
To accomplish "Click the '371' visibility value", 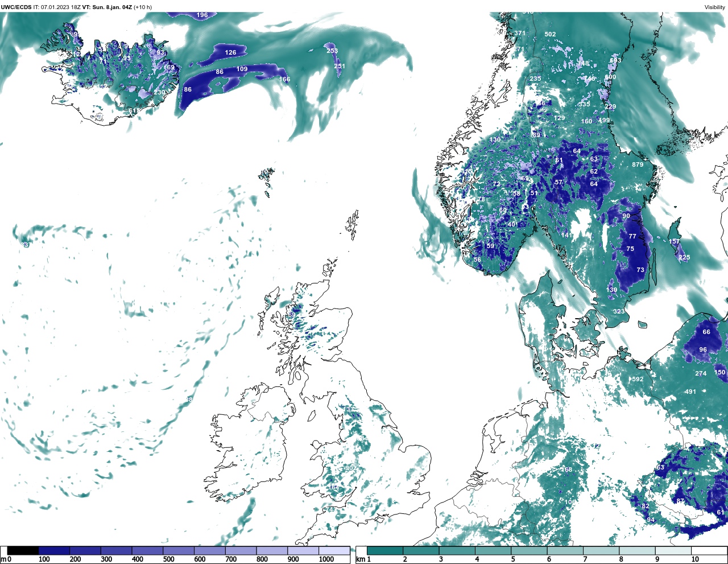I will 520,33.
